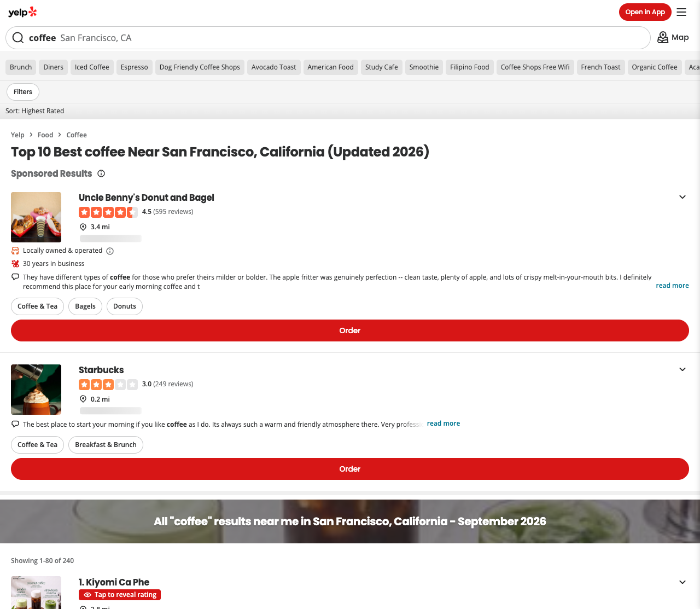Select the Study Cafe chip
Viewport: 700px width, 609px height.
click(382, 67)
